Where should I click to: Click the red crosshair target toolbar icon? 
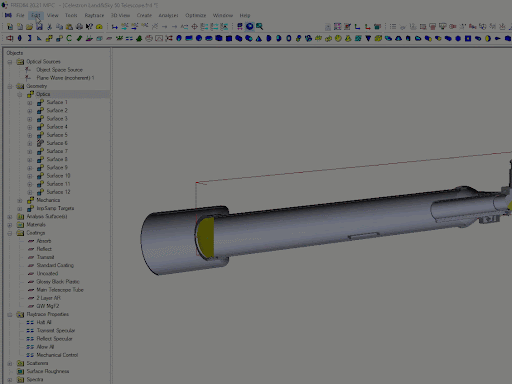[194, 26]
